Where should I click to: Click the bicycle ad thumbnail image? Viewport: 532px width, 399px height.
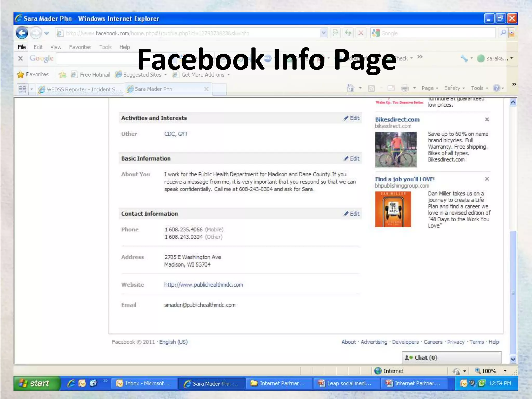pos(396,149)
